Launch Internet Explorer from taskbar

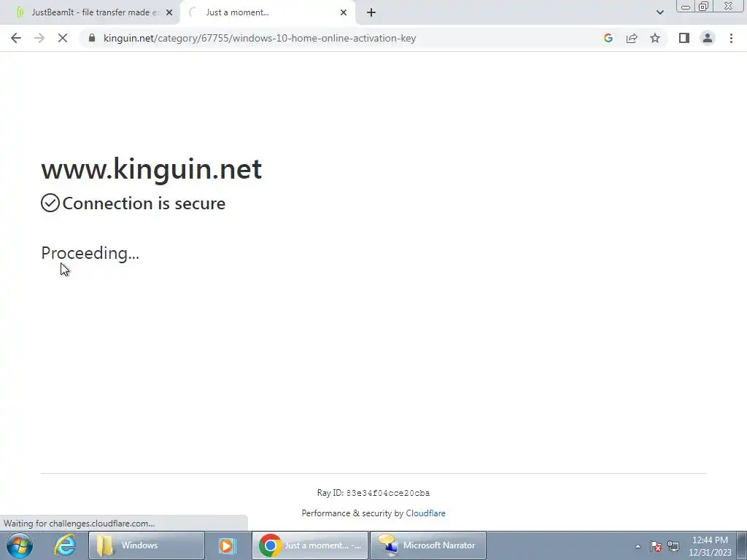tap(65, 545)
